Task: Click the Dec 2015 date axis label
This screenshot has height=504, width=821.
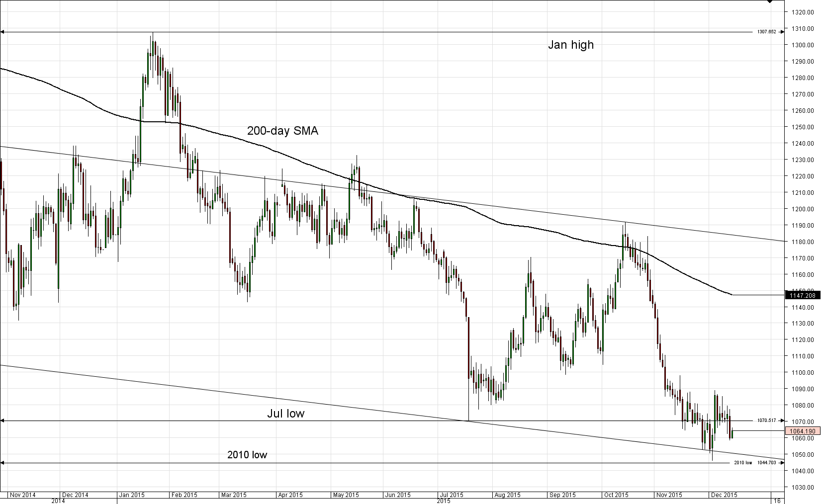Action: [724, 495]
